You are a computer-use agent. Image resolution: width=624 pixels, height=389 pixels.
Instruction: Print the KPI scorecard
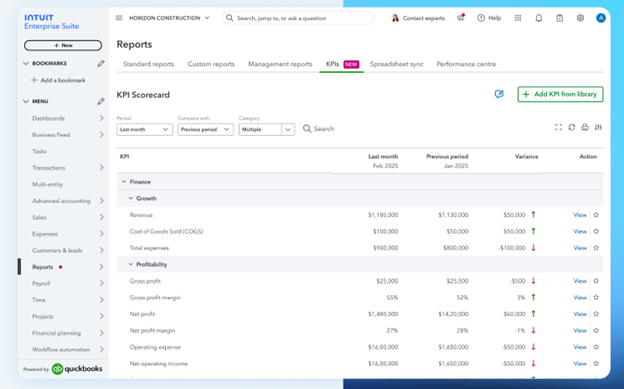click(585, 127)
